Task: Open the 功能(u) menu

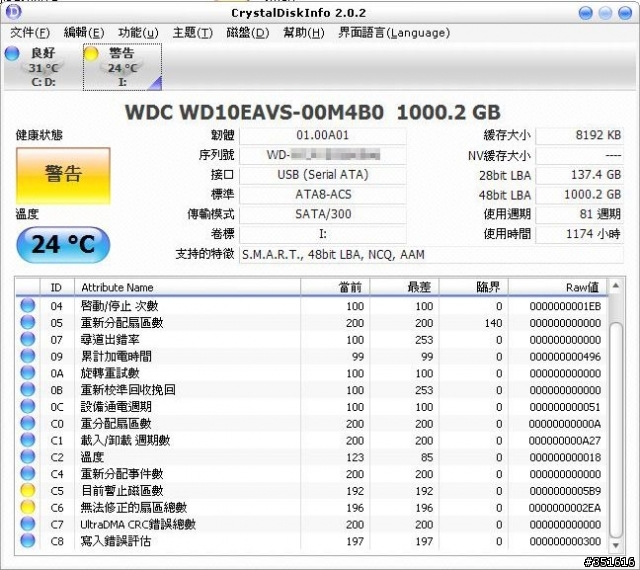Action: coord(138,33)
